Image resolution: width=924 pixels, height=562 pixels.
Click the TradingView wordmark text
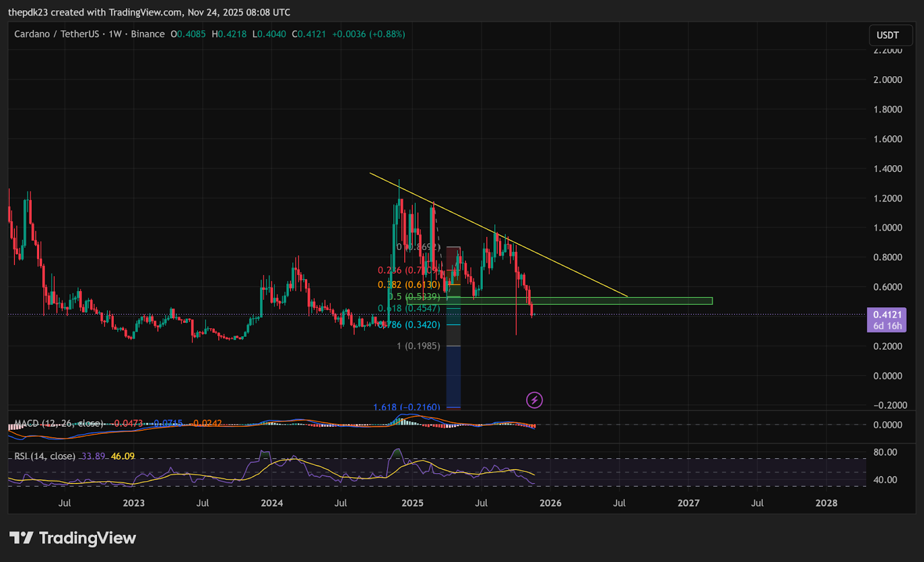click(87, 538)
